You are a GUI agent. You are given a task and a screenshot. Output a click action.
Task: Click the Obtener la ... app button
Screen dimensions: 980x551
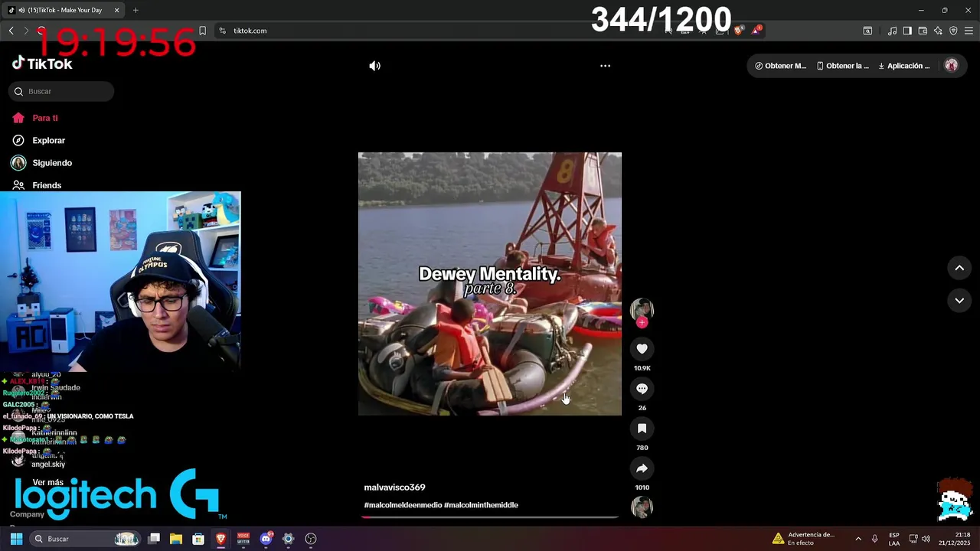coord(843,66)
